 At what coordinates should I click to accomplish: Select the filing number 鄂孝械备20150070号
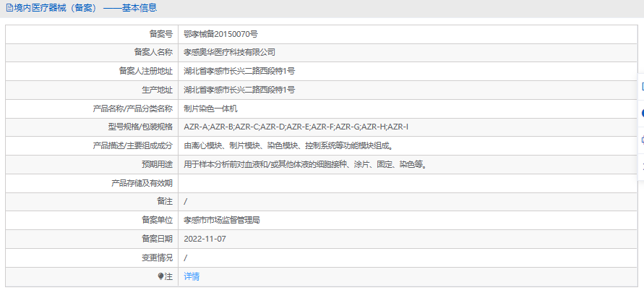221,34
